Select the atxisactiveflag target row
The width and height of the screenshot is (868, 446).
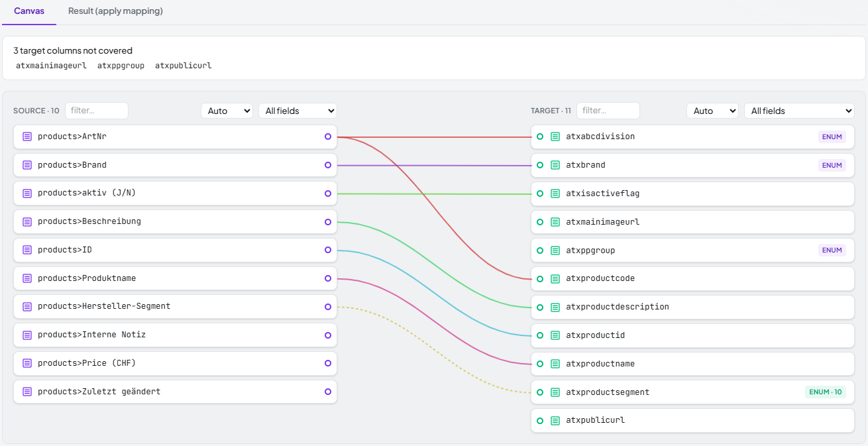point(692,194)
